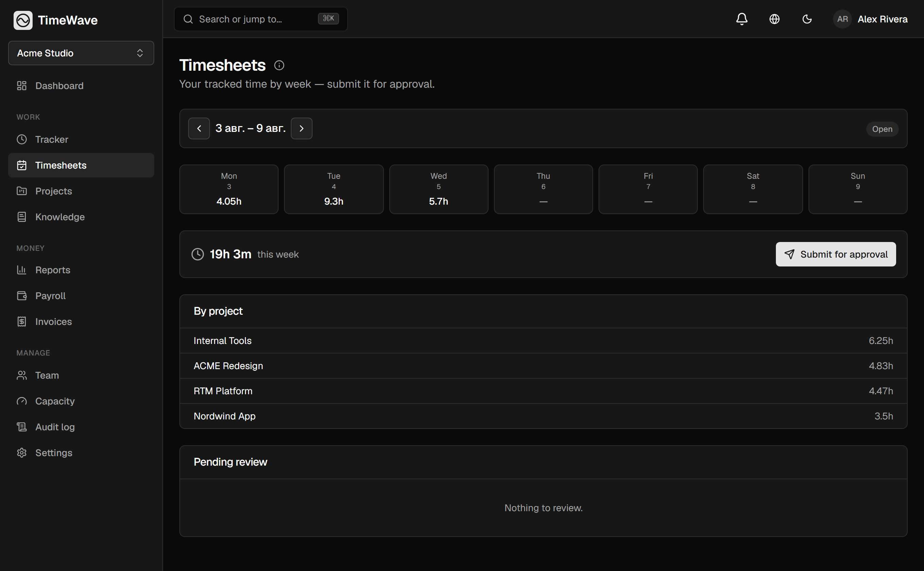924x571 pixels.
Task: Toggle dark mode moon icon
Action: (x=806, y=19)
